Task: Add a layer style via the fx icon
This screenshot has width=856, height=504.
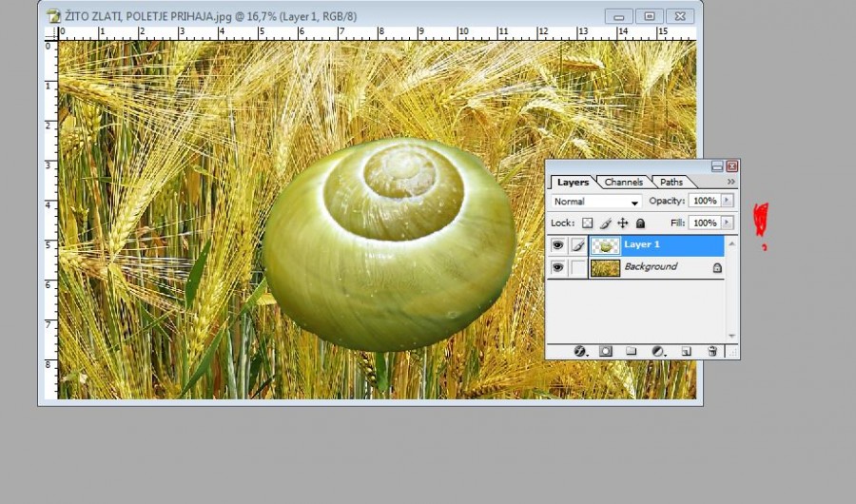Action: tap(579, 351)
